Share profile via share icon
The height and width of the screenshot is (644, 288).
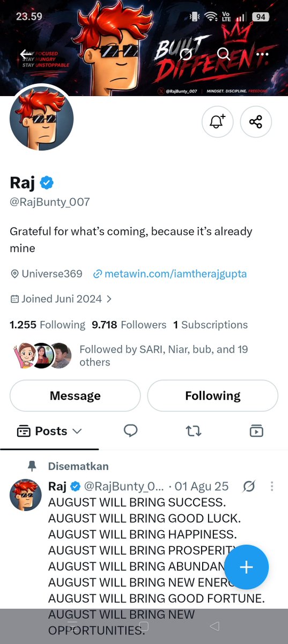point(256,122)
